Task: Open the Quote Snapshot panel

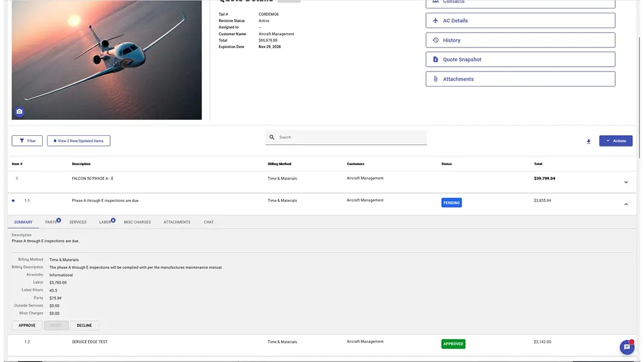Action: 521,60
